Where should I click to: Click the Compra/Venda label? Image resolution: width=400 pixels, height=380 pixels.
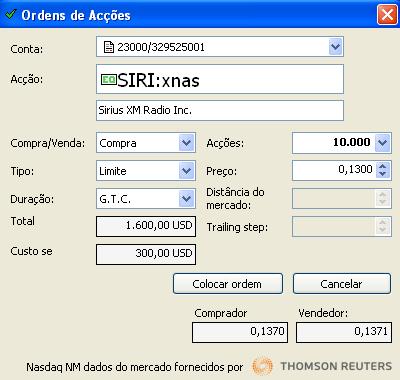[48, 143]
